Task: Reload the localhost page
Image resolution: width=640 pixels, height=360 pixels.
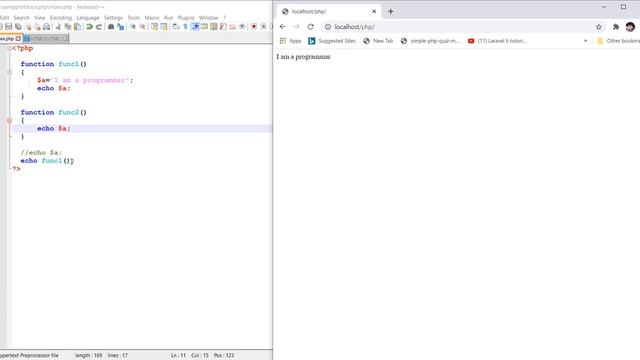Action: [311, 27]
